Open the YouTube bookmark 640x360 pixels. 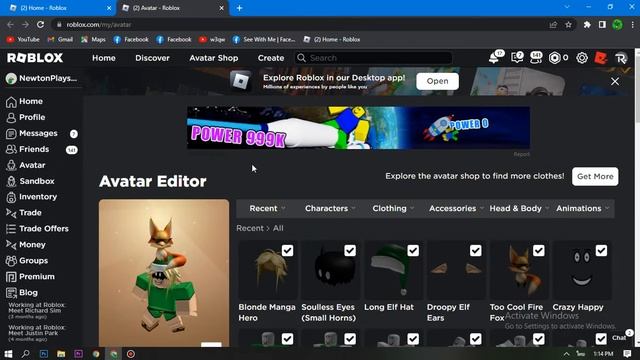pos(23,40)
